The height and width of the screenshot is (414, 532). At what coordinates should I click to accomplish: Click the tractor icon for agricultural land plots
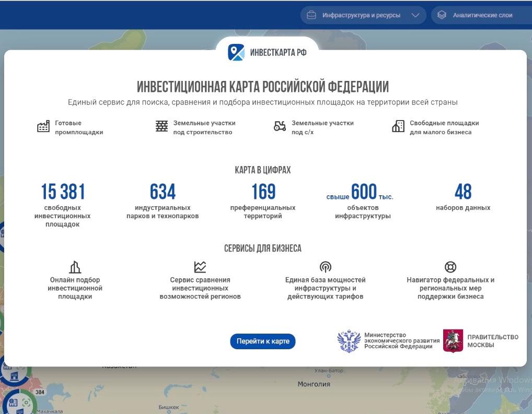[x=280, y=126]
